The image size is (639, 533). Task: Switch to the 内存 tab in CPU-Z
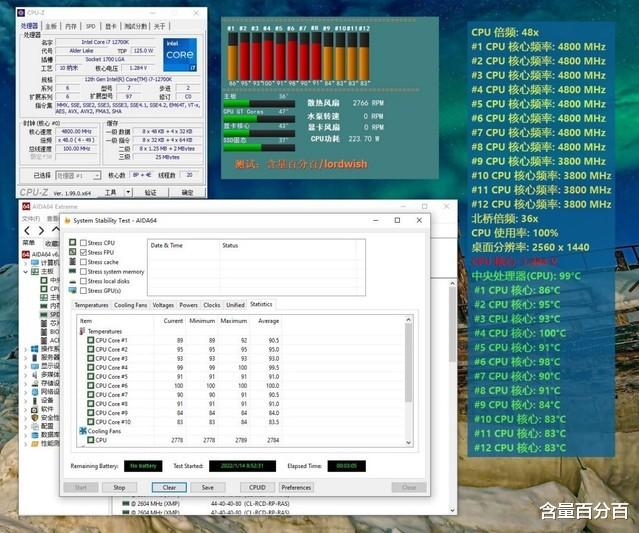tap(71, 26)
